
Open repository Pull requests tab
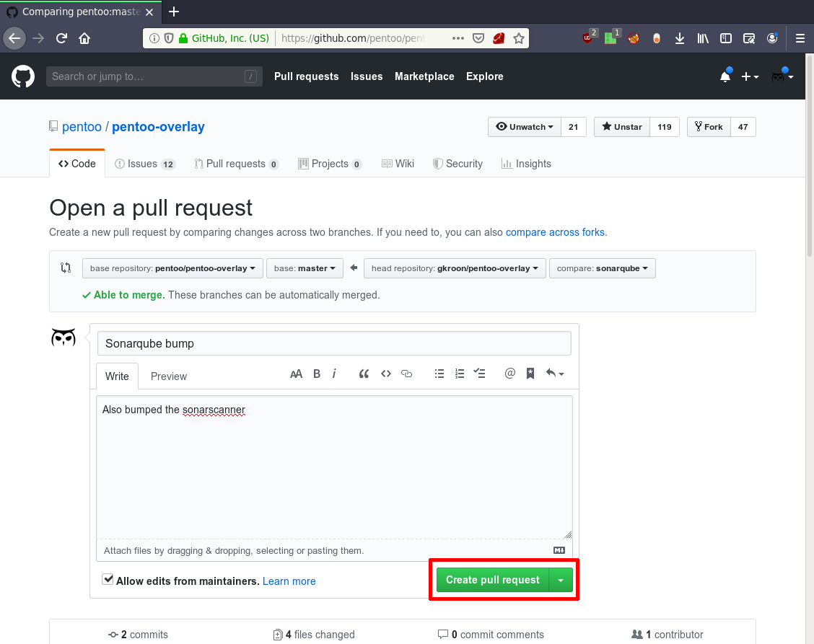tap(236, 164)
